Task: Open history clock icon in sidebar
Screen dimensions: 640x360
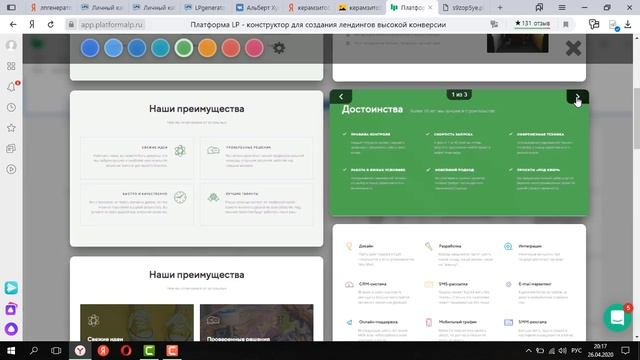Action: click(x=11, y=107)
